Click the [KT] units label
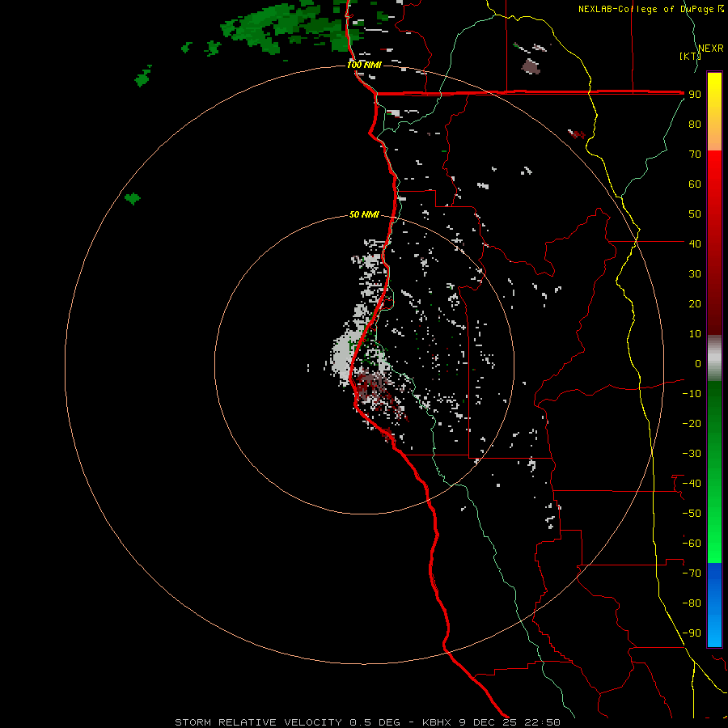 [690, 56]
